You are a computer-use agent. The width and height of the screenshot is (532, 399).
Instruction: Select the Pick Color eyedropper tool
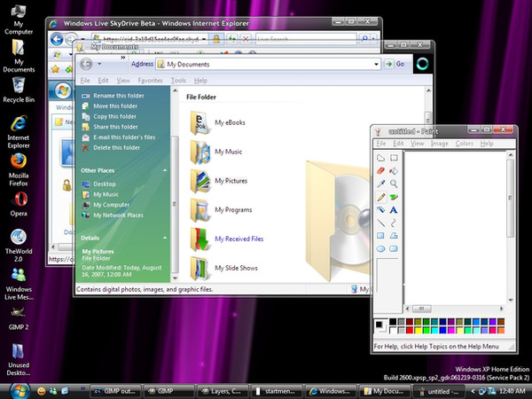380,184
